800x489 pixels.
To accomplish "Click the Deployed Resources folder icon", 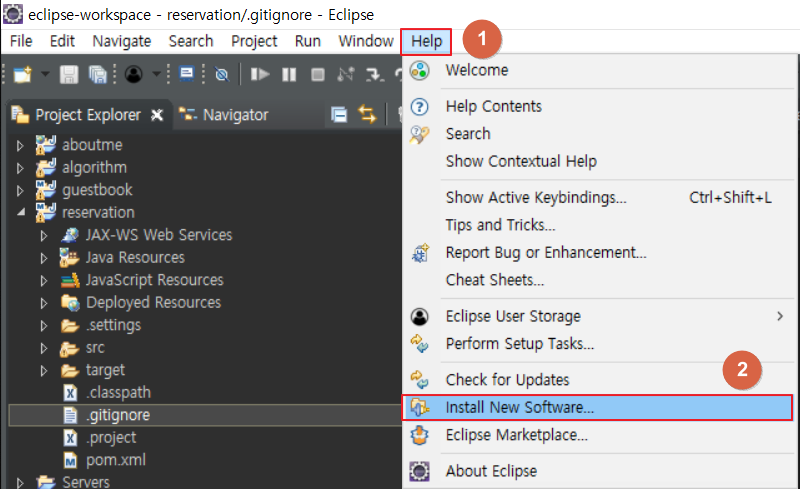I will pyautogui.click(x=70, y=303).
